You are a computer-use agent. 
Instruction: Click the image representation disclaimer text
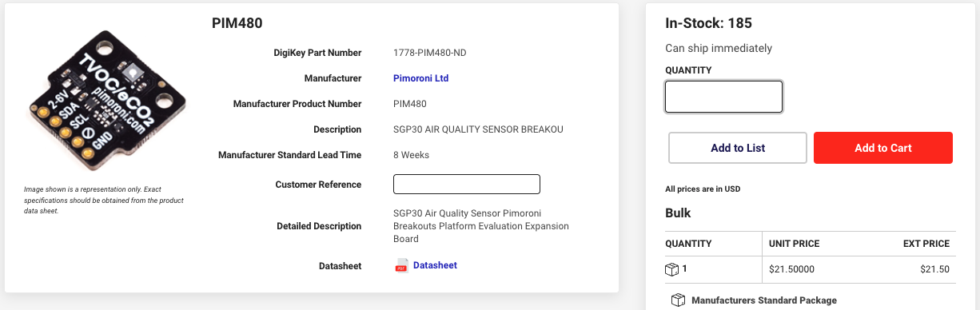[93, 201]
